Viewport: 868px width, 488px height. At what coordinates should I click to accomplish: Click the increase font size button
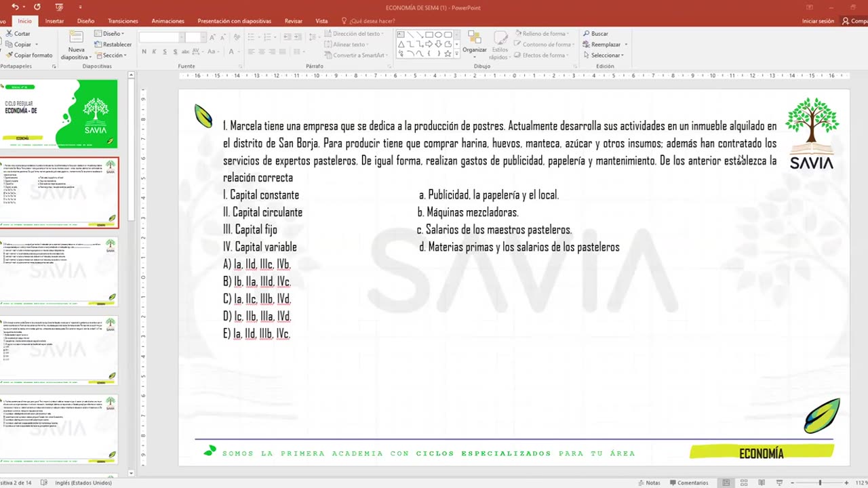(212, 37)
